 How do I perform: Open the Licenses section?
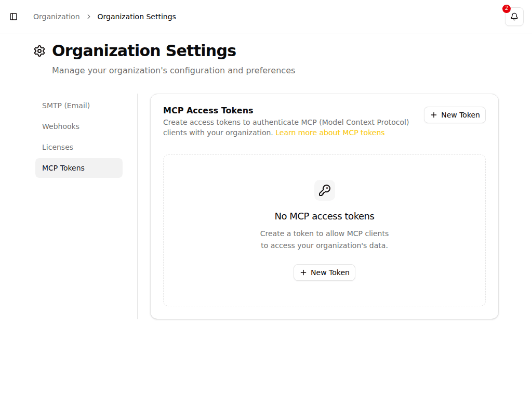[79, 147]
